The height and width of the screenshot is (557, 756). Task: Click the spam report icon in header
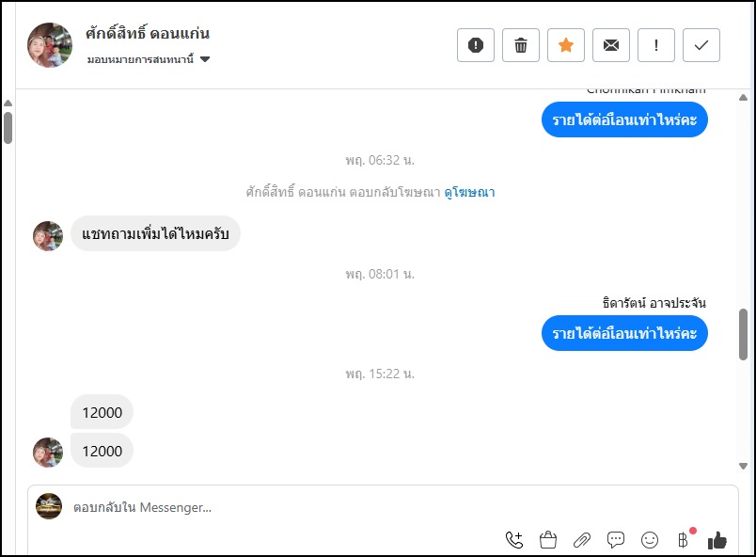tap(476, 45)
